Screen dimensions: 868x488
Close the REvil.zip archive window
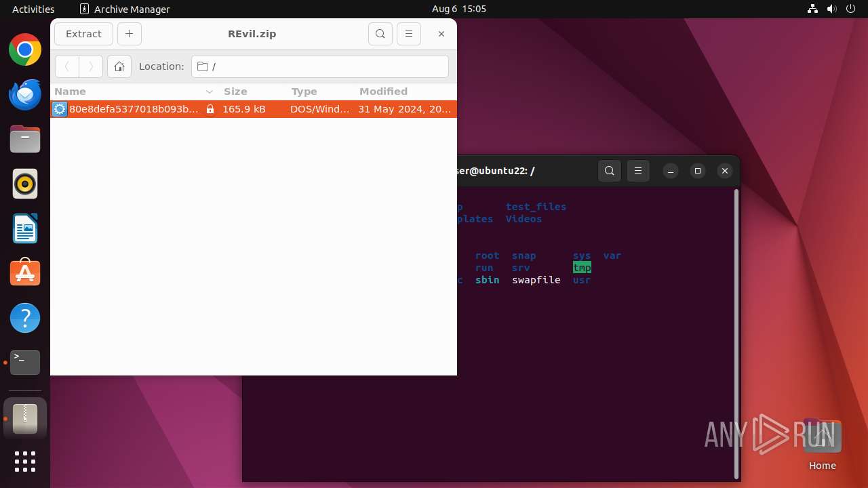click(441, 34)
